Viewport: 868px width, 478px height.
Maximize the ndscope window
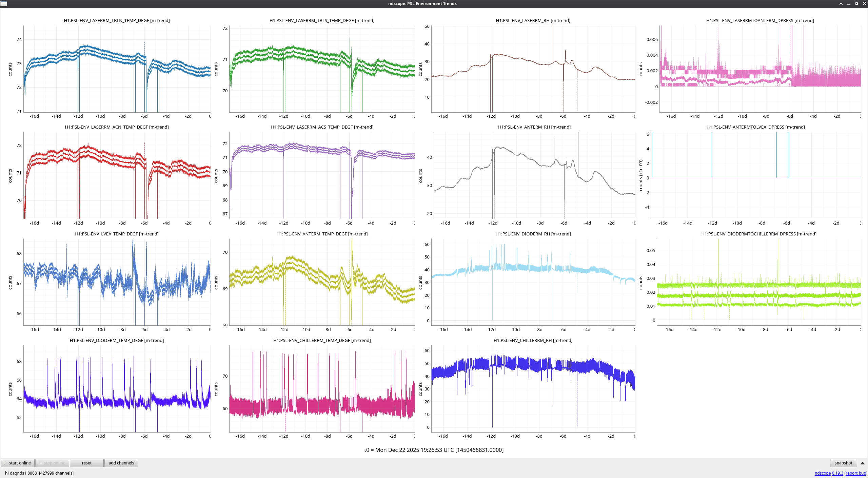[856, 4]
